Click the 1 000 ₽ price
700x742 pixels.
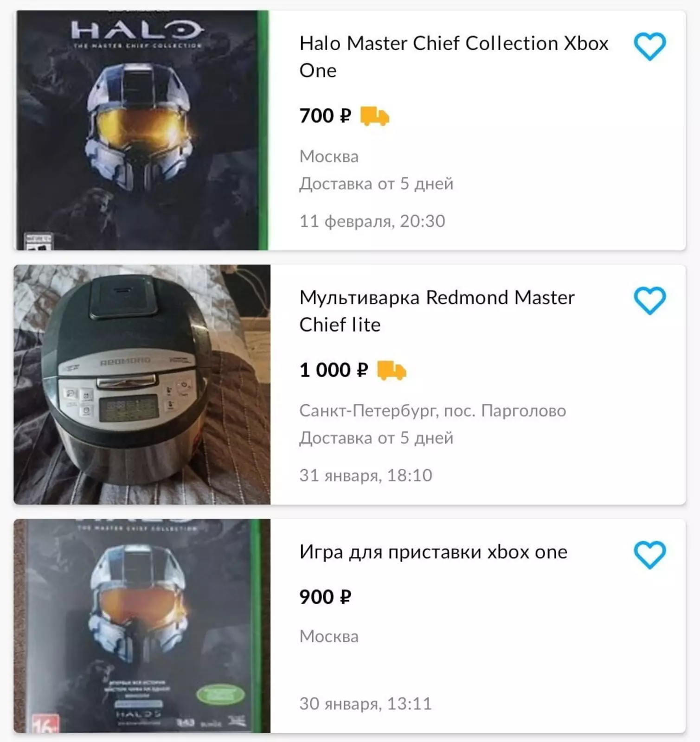334,370
